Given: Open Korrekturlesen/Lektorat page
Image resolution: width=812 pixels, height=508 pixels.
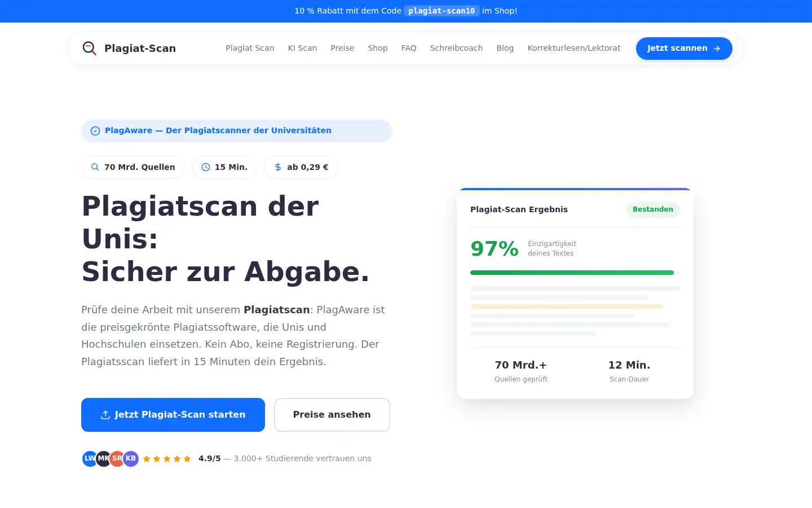Looking at the screenshot, I should (x=574, y=48).
